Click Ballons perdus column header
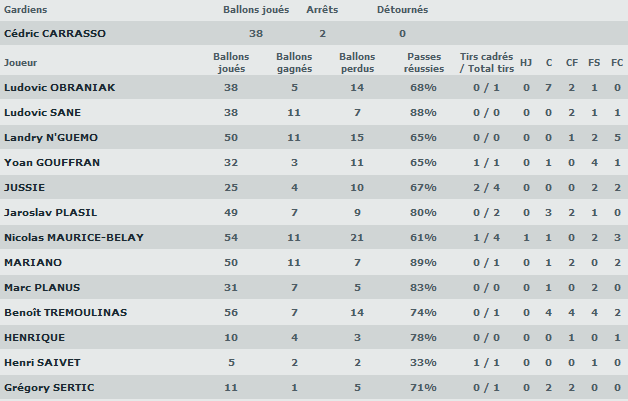 click(357, 62)
